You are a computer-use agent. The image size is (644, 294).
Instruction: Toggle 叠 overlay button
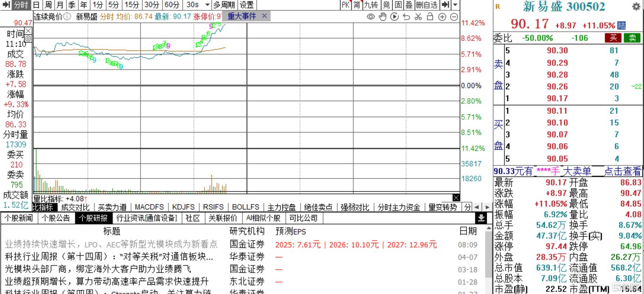click(409, 5)
